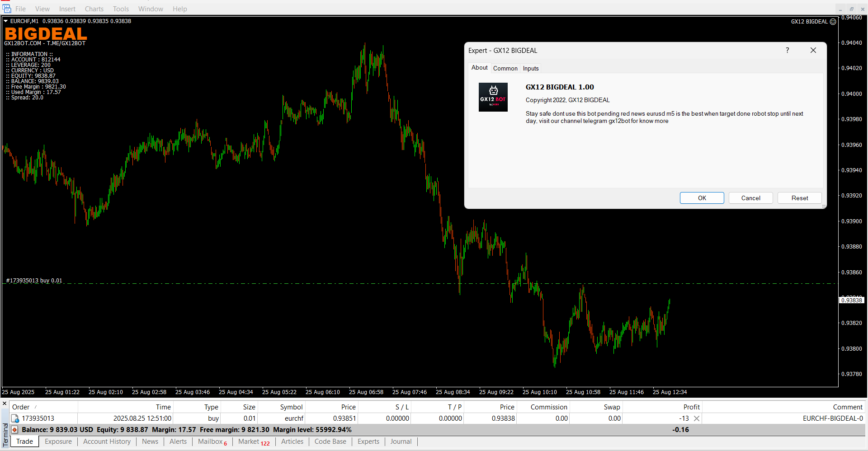The width and height of the screenshot is (868, 451).
Task: Click the EURCHF,M1 chart dropdown triangle
Action: (6, 21)
